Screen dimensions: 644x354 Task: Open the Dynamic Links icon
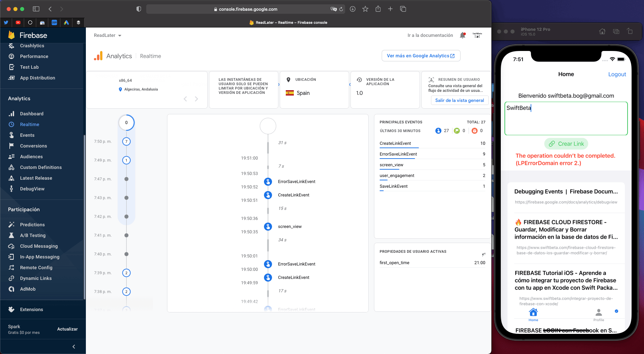[x=11, y=278]
